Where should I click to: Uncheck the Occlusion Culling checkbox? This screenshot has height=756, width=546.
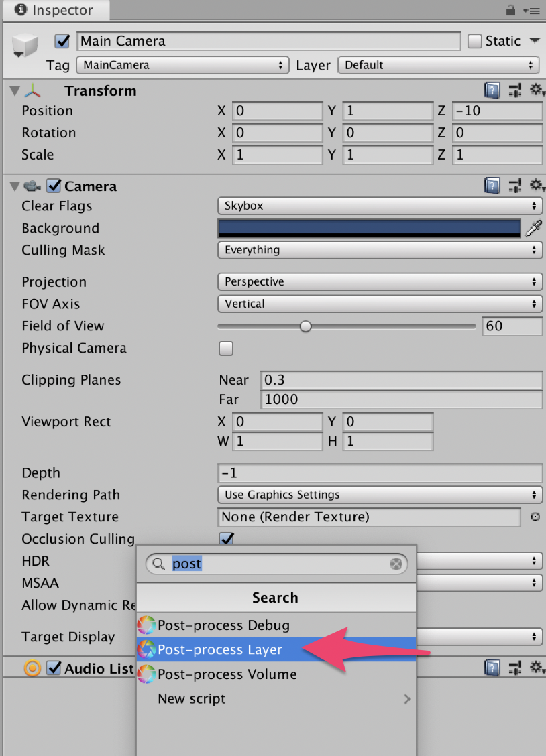226,538
